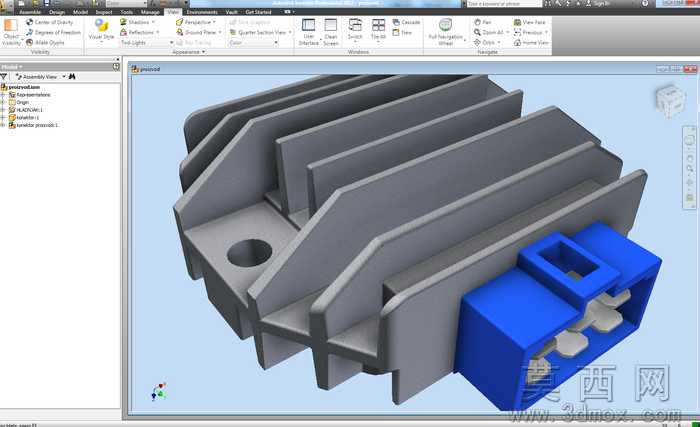The image size is (700, 427).
Task: Open the Model browser help icon
Action: pyautogui.click(x=116, y=67)
